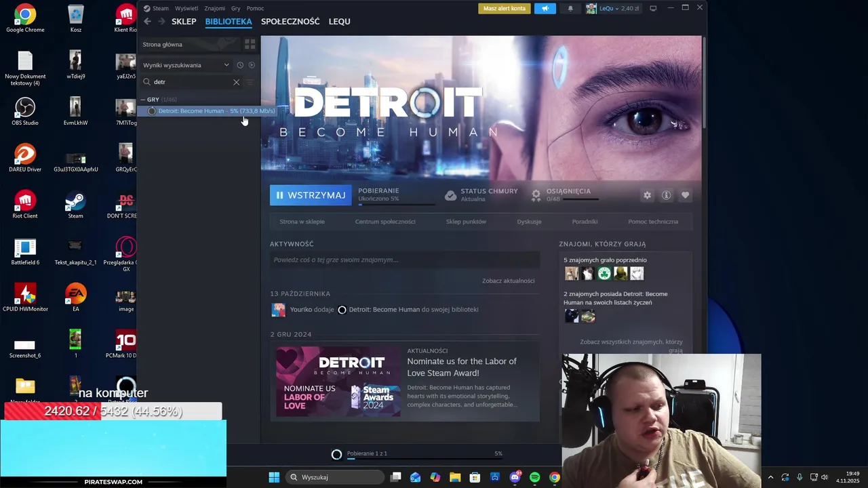Open OBS Studio desktop shortcut

pos(25,111)
